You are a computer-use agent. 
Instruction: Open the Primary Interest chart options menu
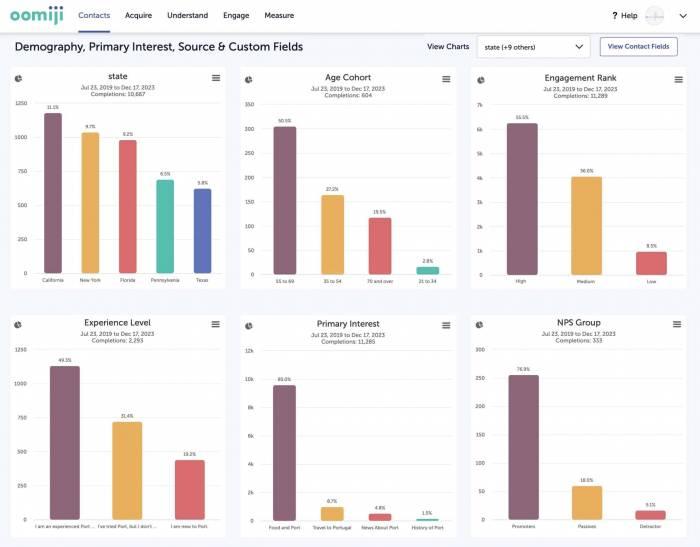click(x=445, y=324)
